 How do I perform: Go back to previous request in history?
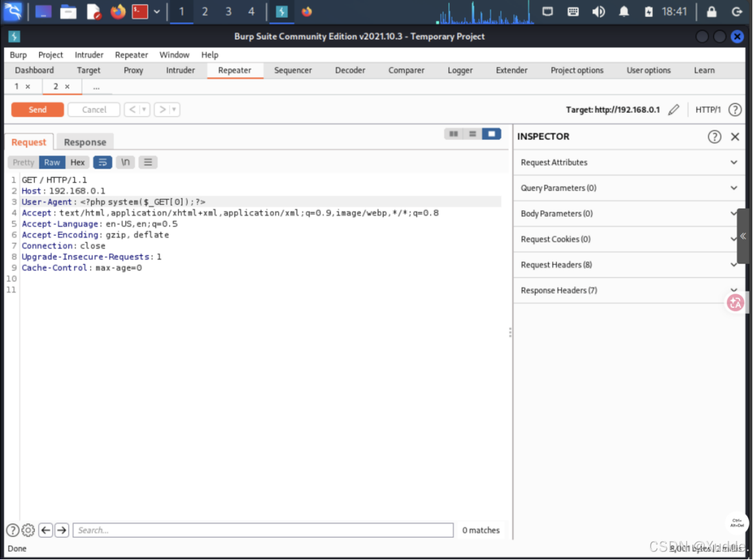(x=132, y=109)
